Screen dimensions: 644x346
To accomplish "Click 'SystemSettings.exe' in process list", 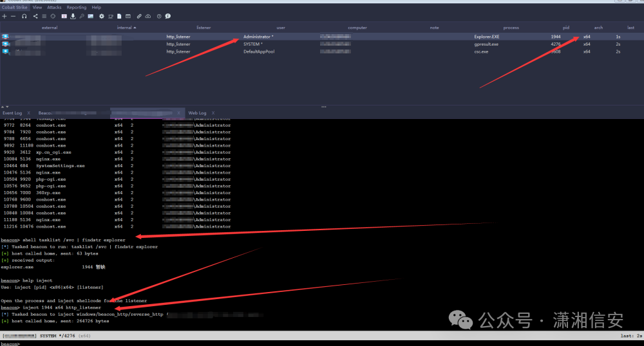I will point(61,166).
